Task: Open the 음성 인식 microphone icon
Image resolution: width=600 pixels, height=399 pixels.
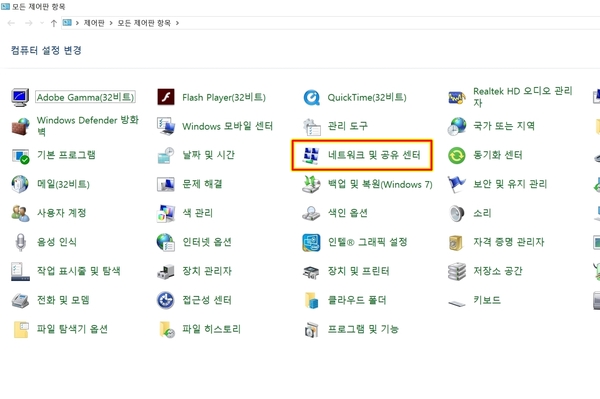Action: [20, 243]
